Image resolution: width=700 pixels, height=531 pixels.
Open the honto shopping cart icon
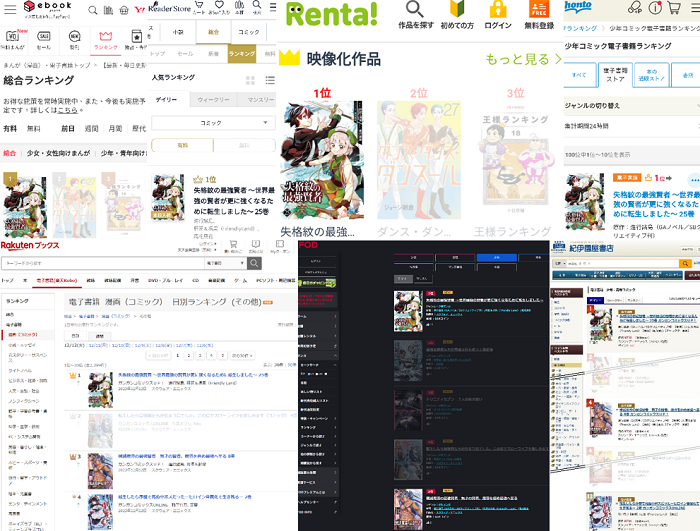coord(674,7)
